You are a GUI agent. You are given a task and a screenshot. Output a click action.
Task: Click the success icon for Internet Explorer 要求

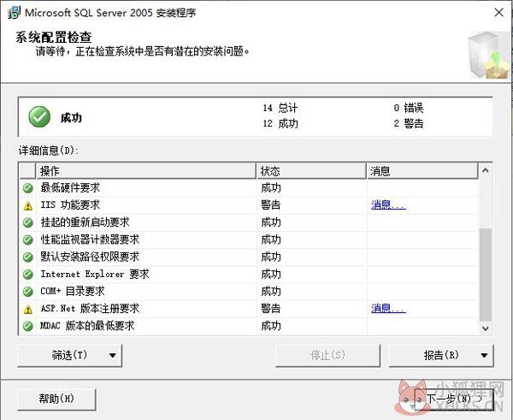[28, 275]
